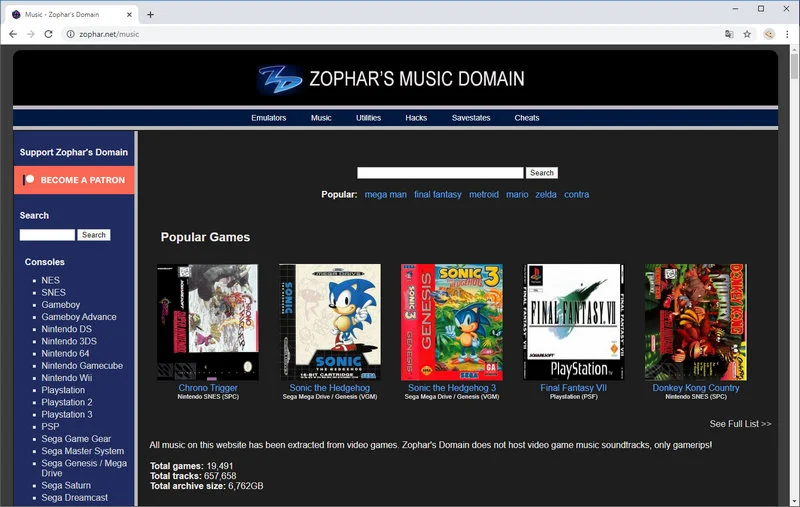Viewport: 800px width, 507px height.
Task: Open the Utilities nav menu
Action: (x=368, y=118)
